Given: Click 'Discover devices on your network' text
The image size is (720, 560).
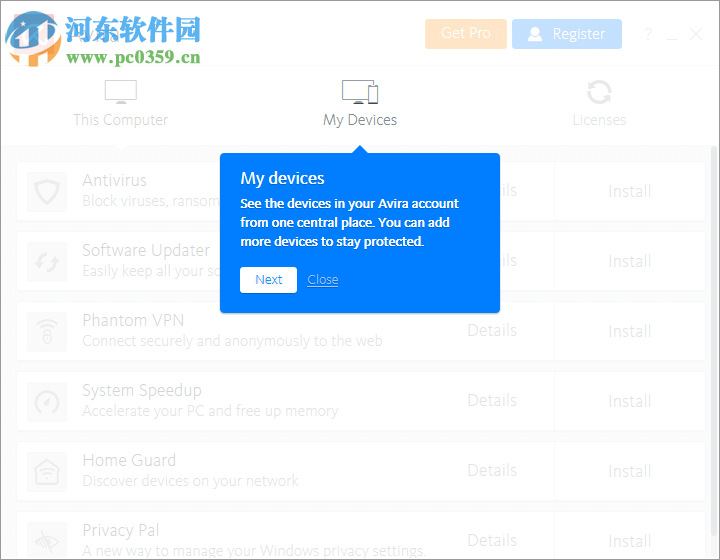Looking at the screenshot, I should 191,481.
